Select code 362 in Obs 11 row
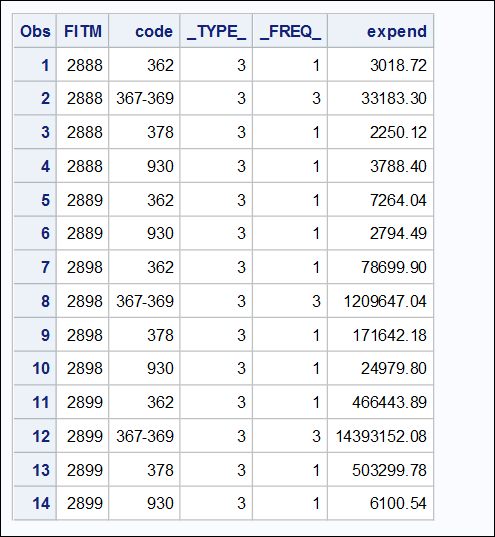 160,402
